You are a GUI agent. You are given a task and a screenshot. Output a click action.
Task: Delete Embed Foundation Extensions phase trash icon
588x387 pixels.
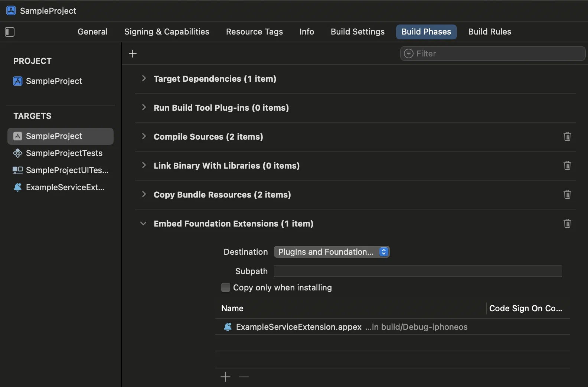[567, 224]
